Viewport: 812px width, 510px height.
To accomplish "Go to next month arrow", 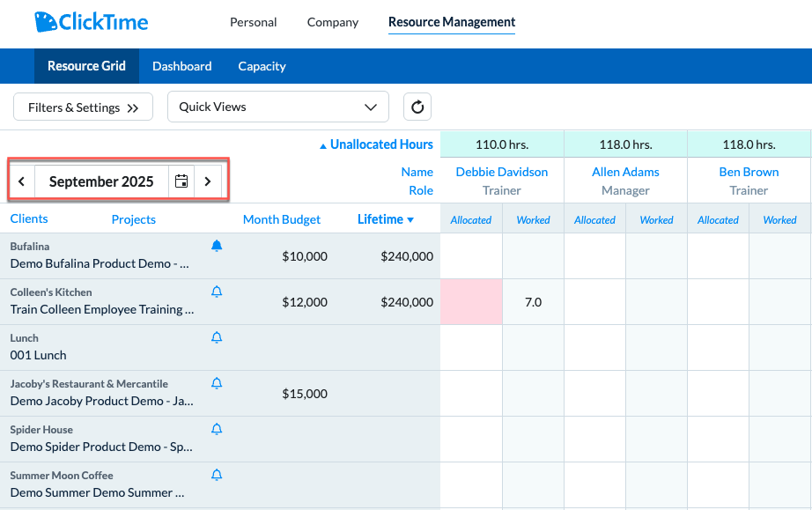I will coord(208,181).
